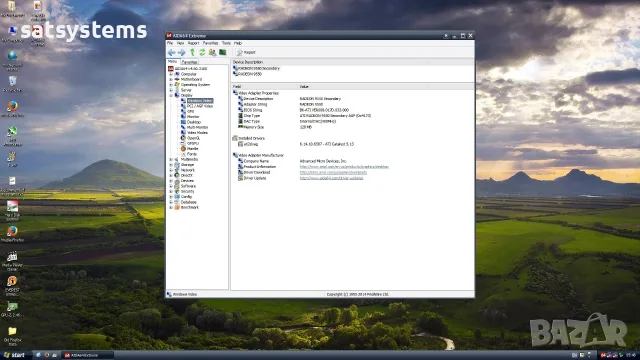
Task: Select PCI / AGP Video item
Action: tap(200, 106)
